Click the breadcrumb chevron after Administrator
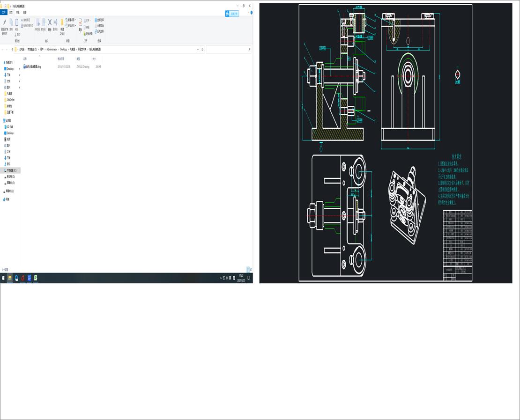This screenshot has width=520, height=420. tap(59, 49)
